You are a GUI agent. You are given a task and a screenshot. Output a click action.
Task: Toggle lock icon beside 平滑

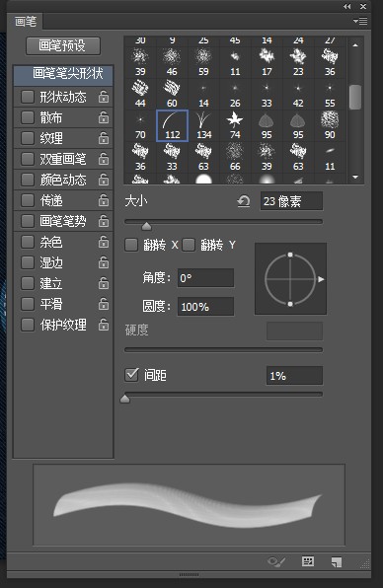104,304
